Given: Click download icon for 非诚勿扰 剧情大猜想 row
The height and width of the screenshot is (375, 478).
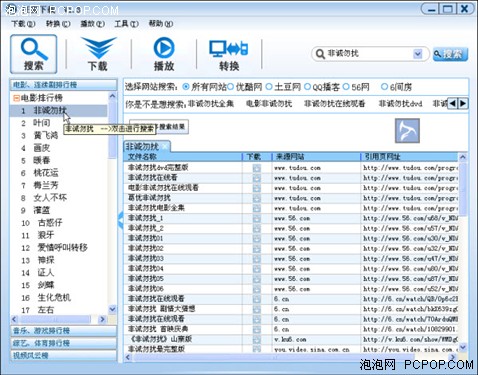Looking at the screenshot, I should tap(257, 309).
